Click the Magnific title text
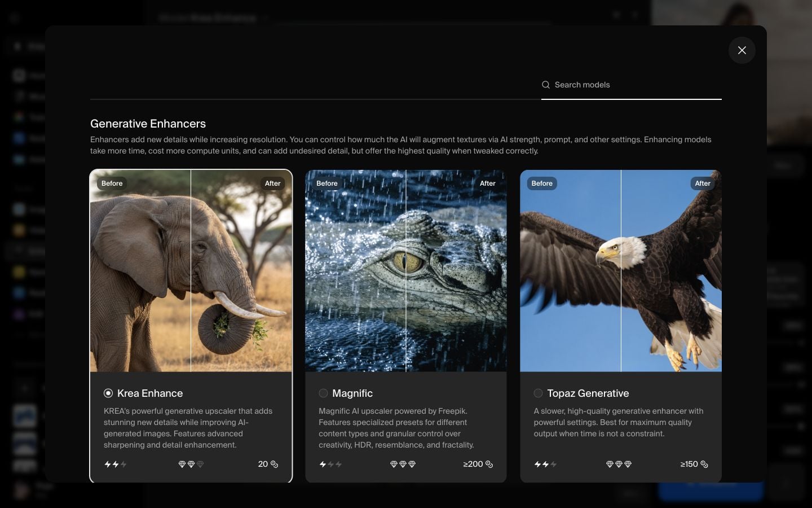The width and height of the screenshot is (812, 508). 352,393
